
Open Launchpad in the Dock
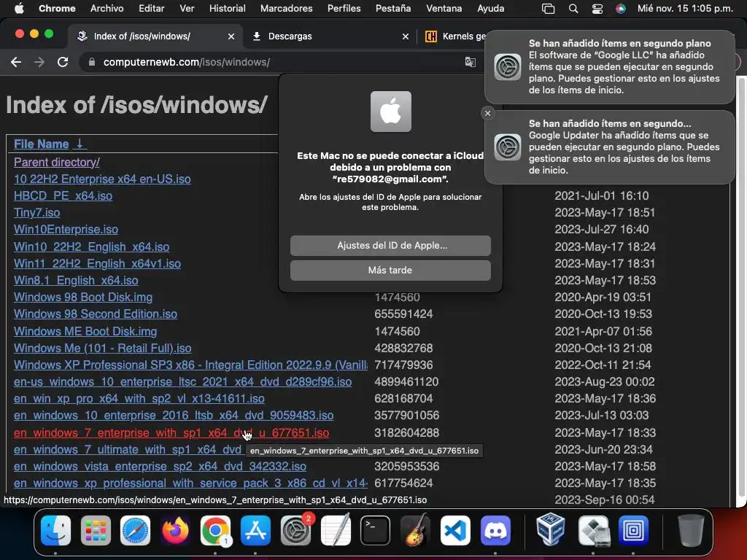[x=96, y=530]
